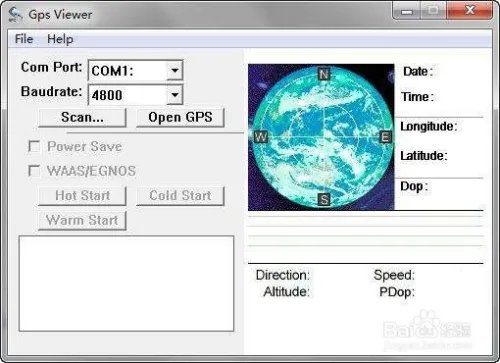Click the Open GPS button
Viewport: 500px width, 363px height.
tap(180, 117)
